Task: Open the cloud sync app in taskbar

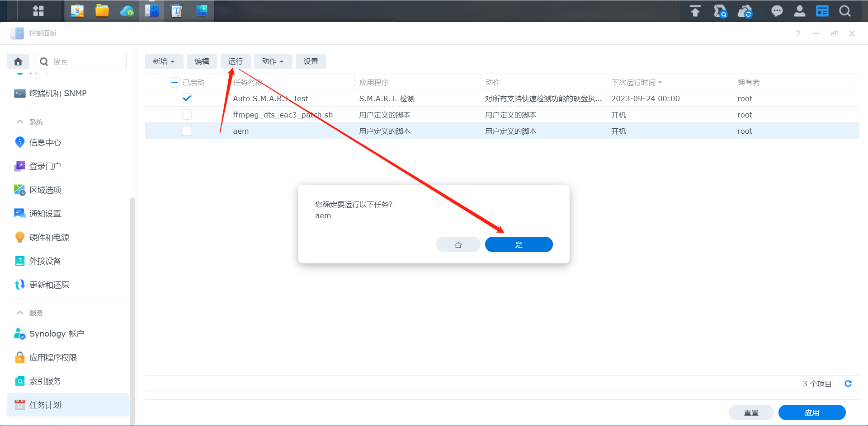Action: click(x=127, y=11)
